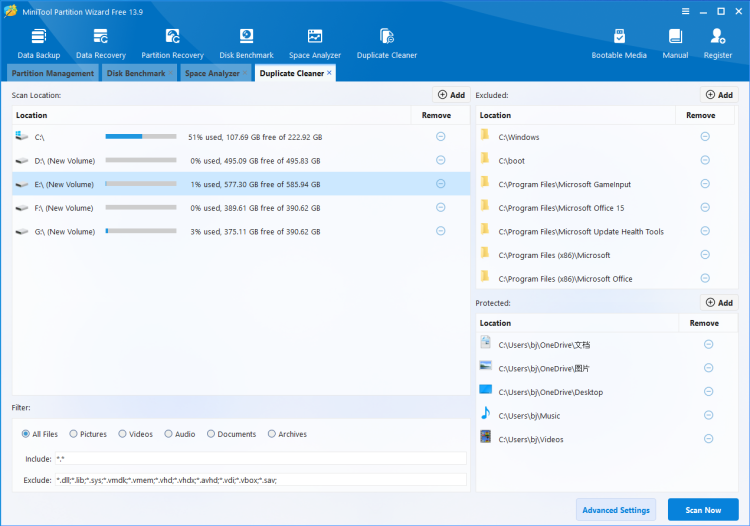Click the Scan Now button
Image resolution: width=750 pixels, height=526 pixels.
pos(703,510)
